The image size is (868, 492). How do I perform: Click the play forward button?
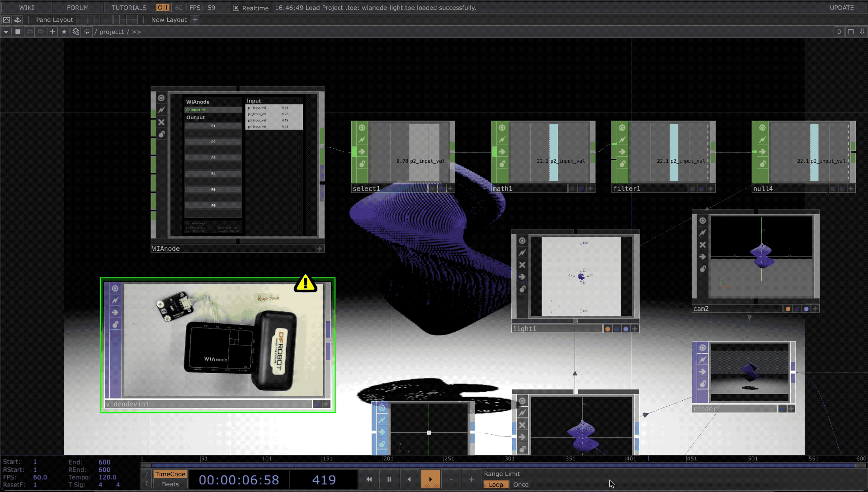(430, 479)
